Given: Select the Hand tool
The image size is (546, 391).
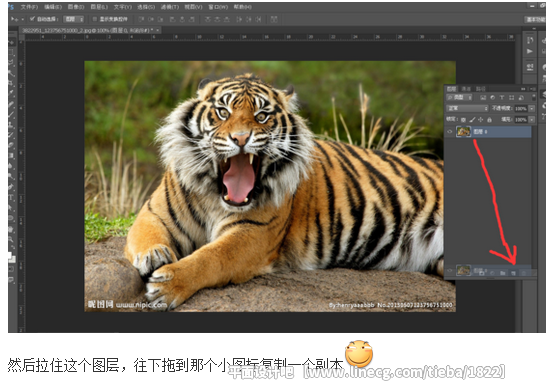Looking at the screenshot, I should point(11,229).
